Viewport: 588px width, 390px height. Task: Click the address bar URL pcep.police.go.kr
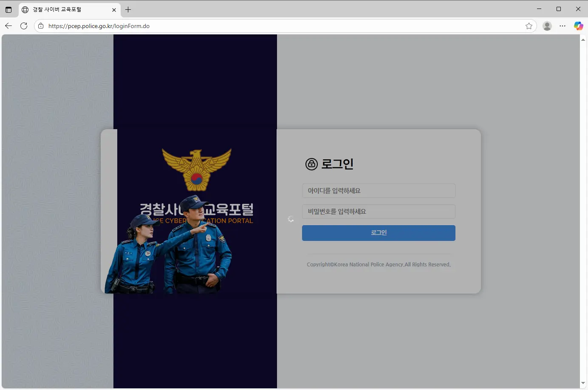click(x=99, y=26)
